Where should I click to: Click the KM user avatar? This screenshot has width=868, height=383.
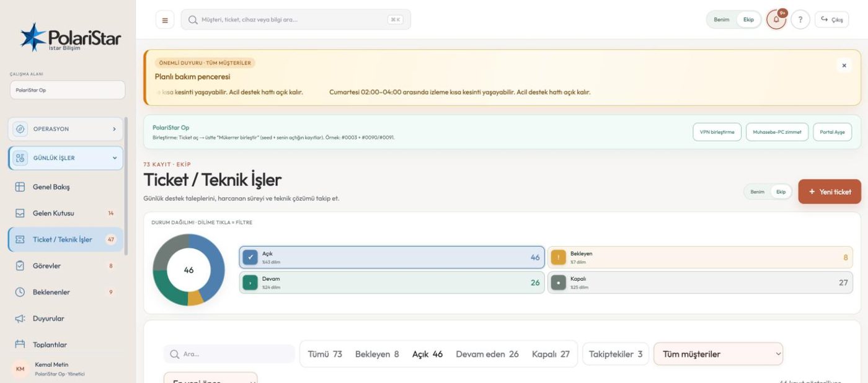tap(20, 369)
